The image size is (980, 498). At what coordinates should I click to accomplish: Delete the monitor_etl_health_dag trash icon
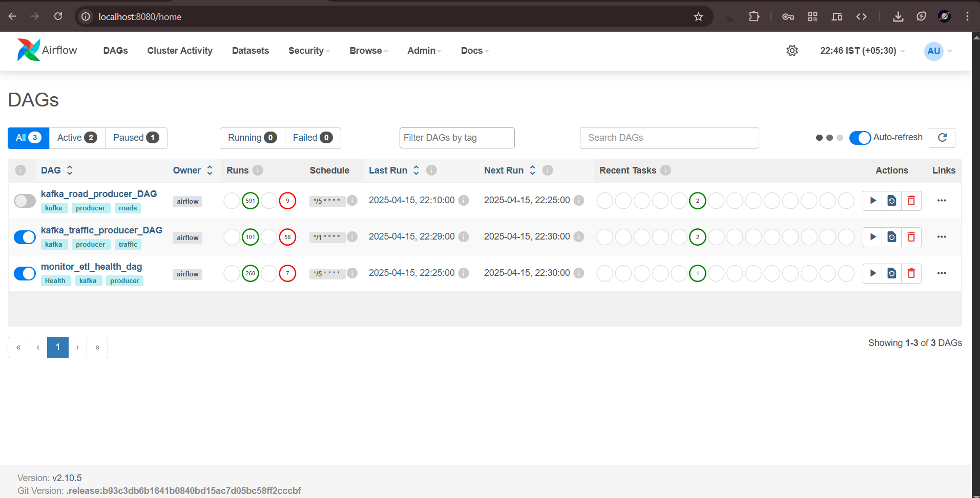911,273
